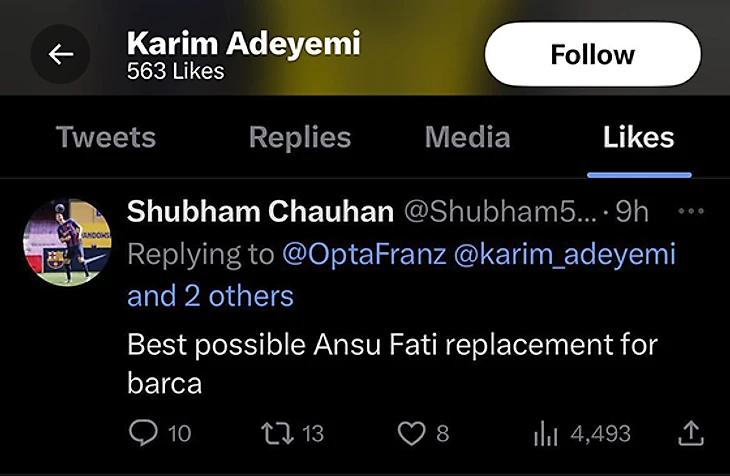Open Shubham Chauhan's profile picture
Image resolution: width=730 pixels, height=476 pixels.
point(67,242)
